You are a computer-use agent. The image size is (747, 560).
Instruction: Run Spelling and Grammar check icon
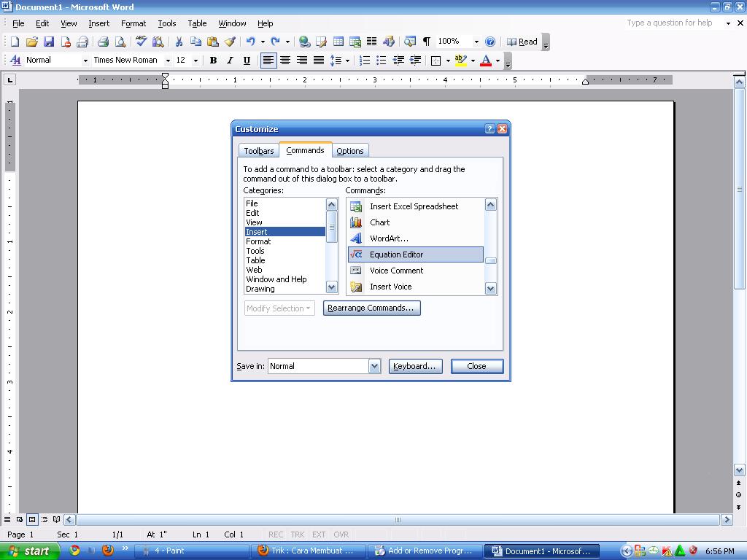pos(141,42)
